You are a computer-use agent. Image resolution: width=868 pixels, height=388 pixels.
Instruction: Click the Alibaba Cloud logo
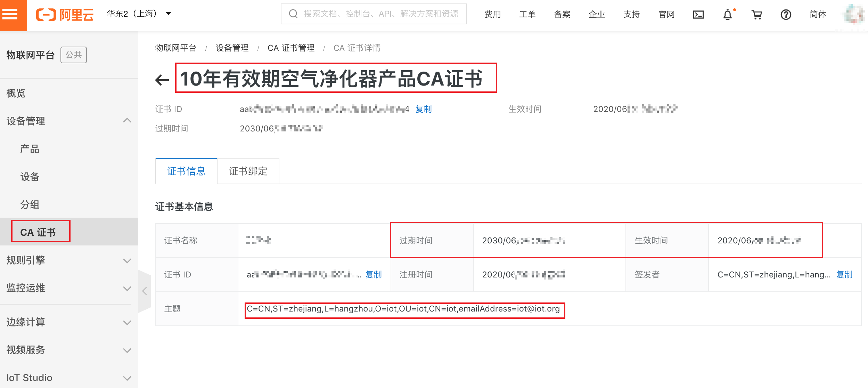(x=65, y=15)
